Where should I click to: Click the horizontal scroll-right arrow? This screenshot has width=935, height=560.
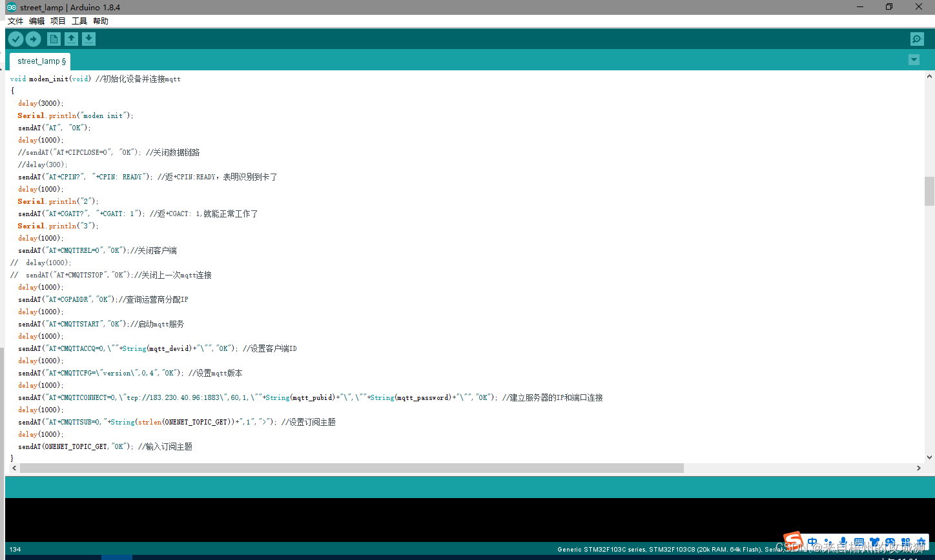coord(920,468)
